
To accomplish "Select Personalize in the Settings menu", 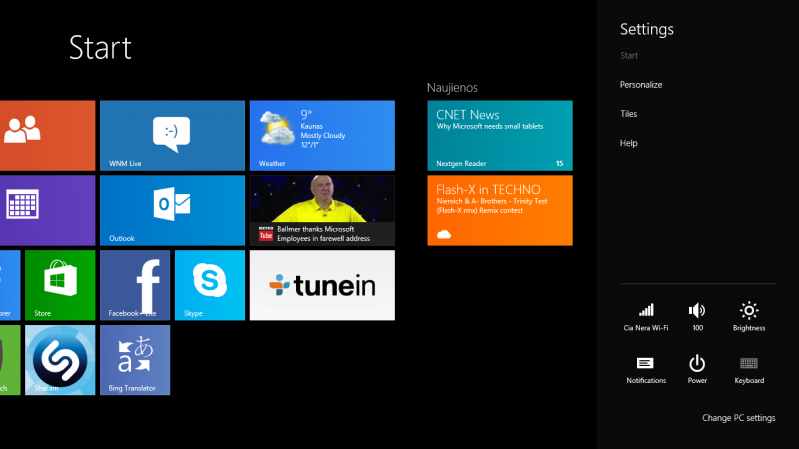I will (x=641, y=85).
